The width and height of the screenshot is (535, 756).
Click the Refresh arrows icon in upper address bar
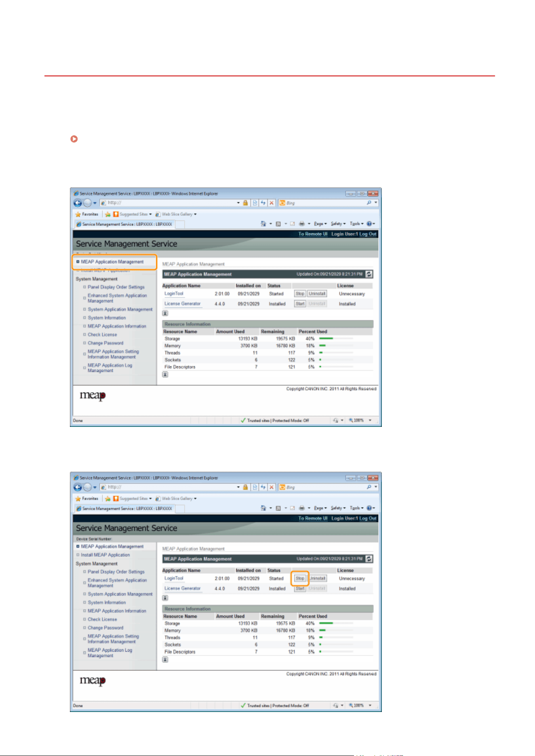tap(263, 203)
